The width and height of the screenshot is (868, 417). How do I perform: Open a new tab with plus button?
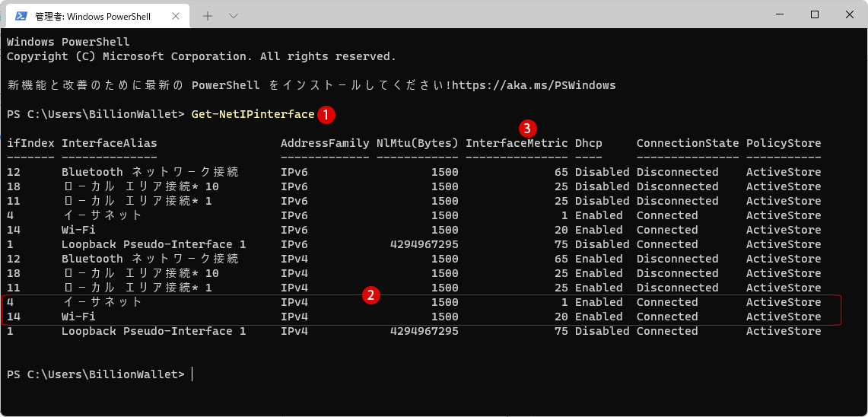coord(208,15)
